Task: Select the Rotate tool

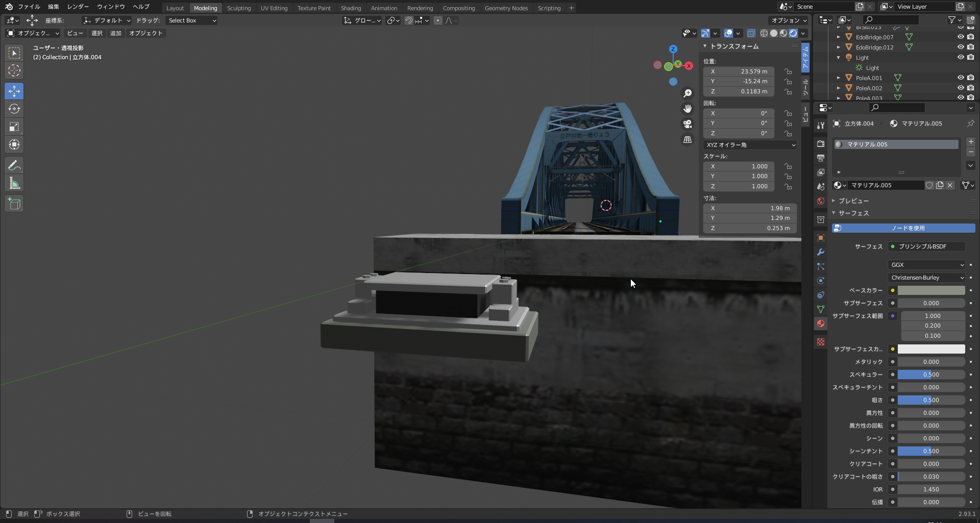Action: (x=14, y=109)
